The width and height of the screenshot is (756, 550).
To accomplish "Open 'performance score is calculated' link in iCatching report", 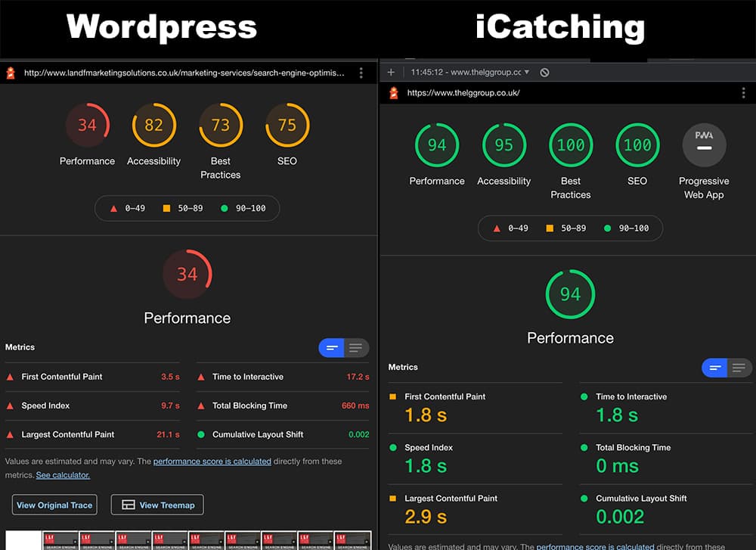I will click(596, 546).
